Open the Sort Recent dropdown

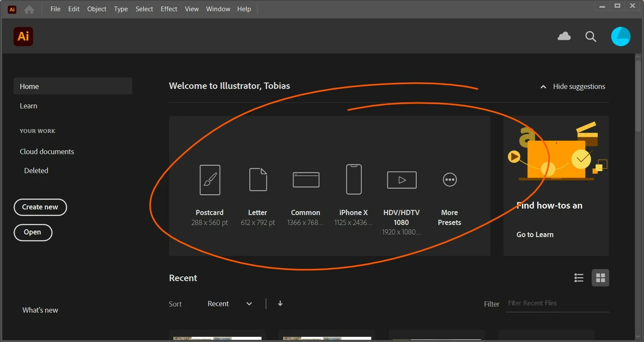coord(230,304)
